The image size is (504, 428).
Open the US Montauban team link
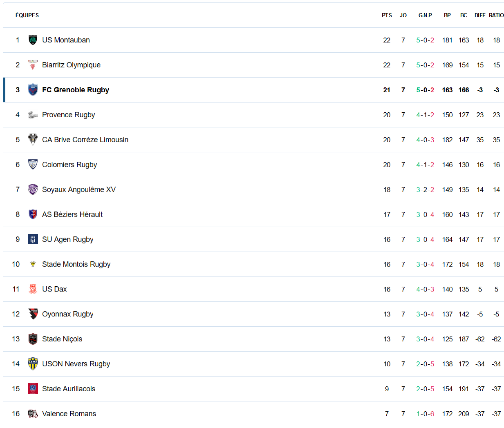[x=66, y=40]
